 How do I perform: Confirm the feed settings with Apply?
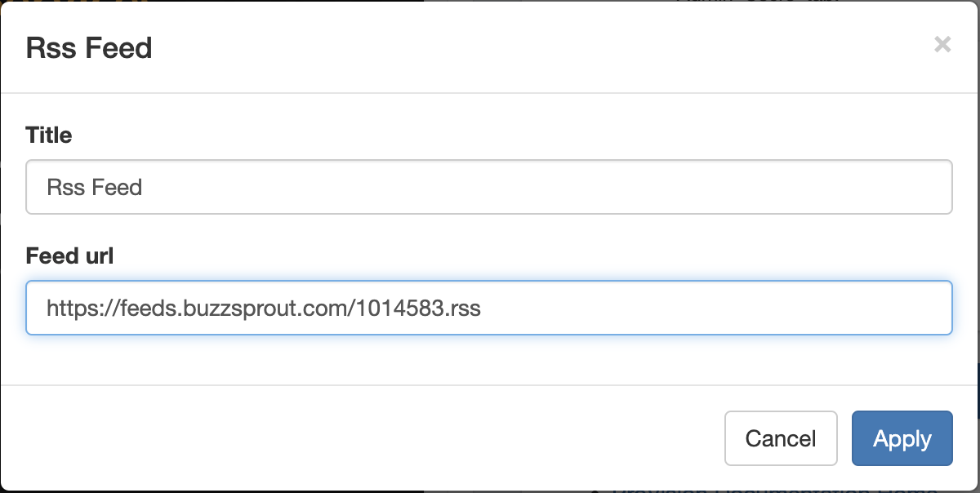902,438
